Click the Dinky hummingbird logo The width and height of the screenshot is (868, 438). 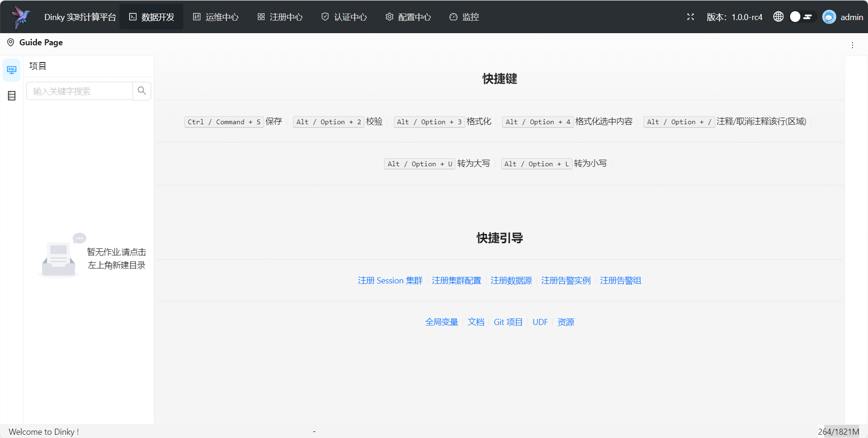22,17
